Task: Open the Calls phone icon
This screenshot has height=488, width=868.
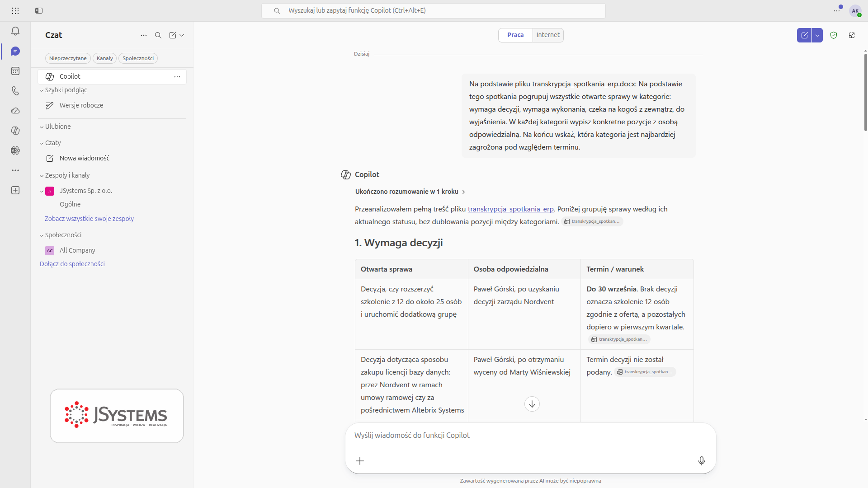Action: [15, 91]
